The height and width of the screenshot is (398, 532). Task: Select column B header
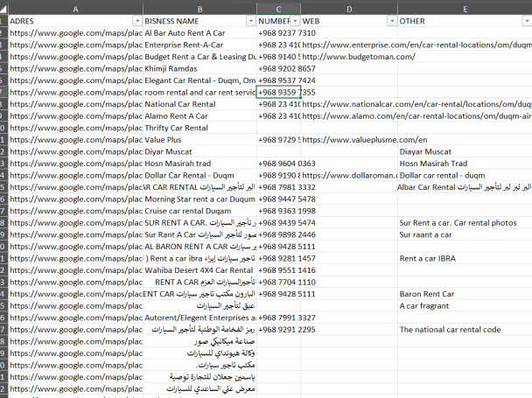point(199,9)
